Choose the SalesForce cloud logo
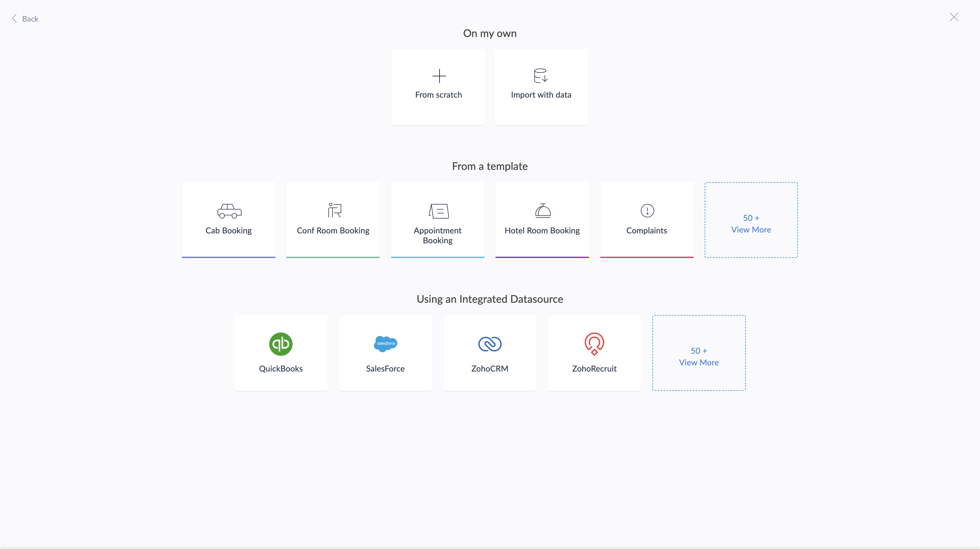980x549 pixels. click(385, 344)
